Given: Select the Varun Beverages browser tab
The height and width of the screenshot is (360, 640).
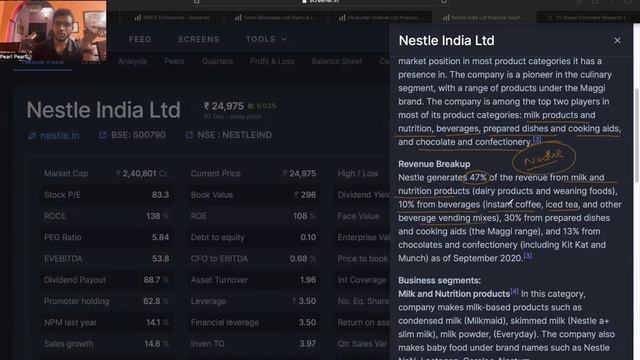Looking at the screenshot, I should 276,18.
